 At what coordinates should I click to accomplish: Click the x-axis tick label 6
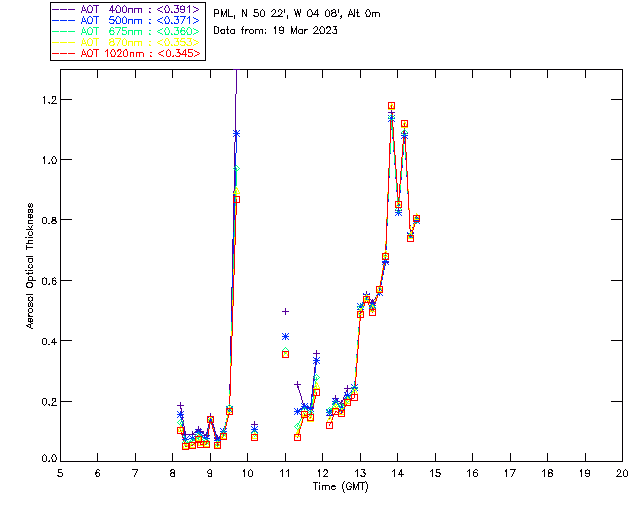[x=98, y=473]
